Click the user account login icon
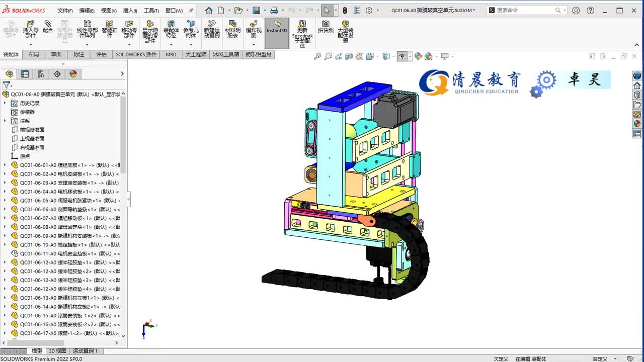 click(x=576, y=10)
